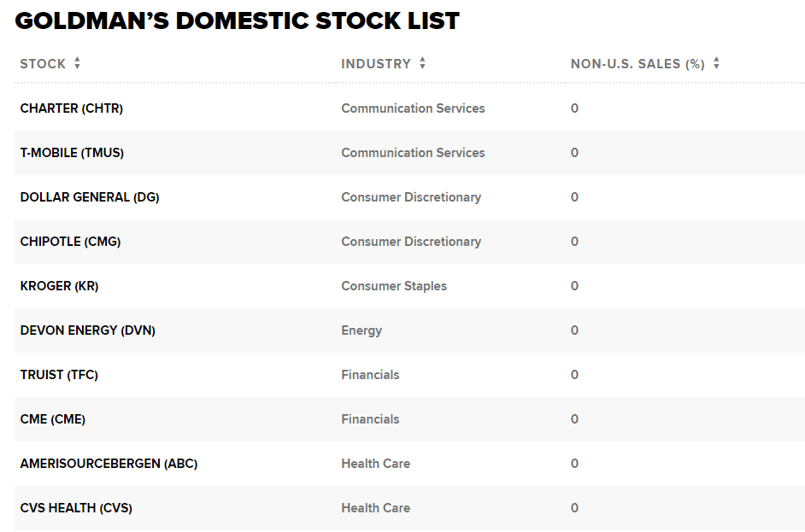This screenshot has height=532, width=805.
Task: Sort by NON-U.S. SALES (%) label
Action: tap(638, 64)
